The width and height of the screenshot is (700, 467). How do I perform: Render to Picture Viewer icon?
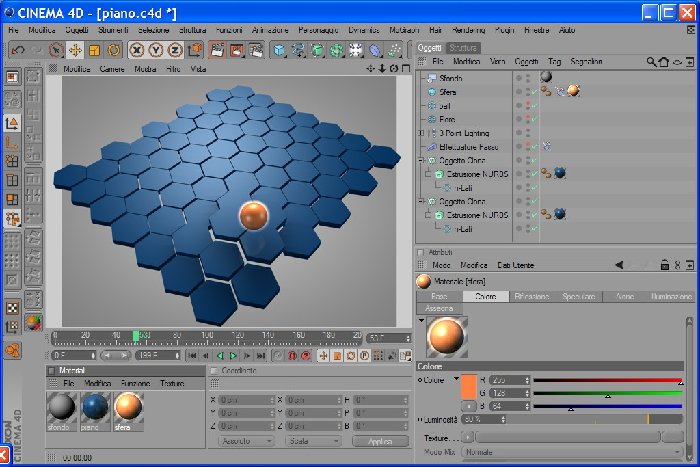point(237,50)
